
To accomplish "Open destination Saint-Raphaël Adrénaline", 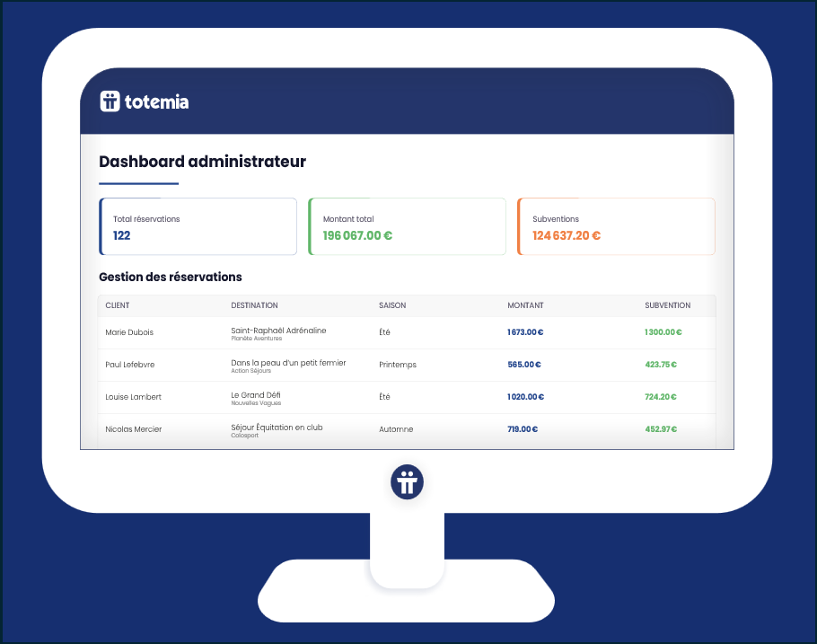I will point(278,330).
